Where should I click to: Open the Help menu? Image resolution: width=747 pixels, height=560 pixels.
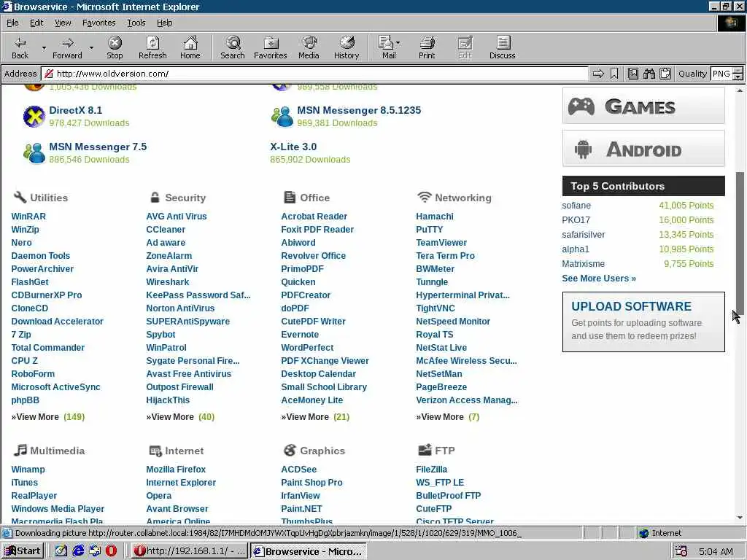pos(164,23)
